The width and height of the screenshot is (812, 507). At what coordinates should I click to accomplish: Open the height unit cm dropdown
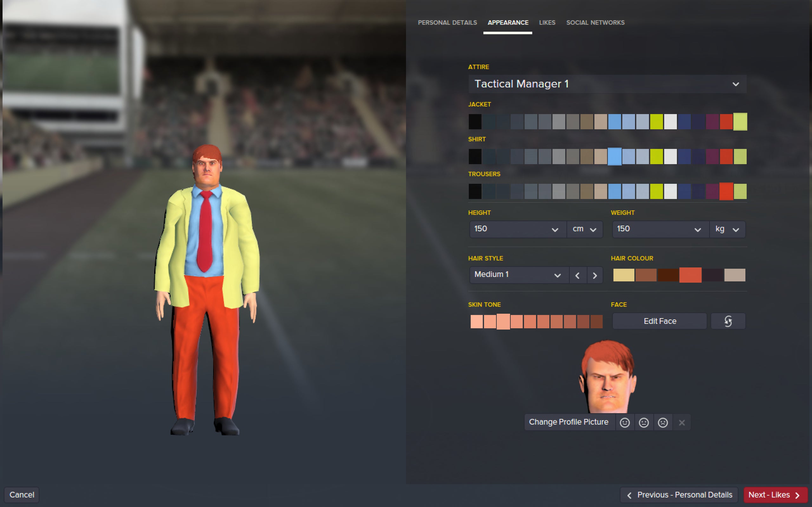[x=585, y=229]
